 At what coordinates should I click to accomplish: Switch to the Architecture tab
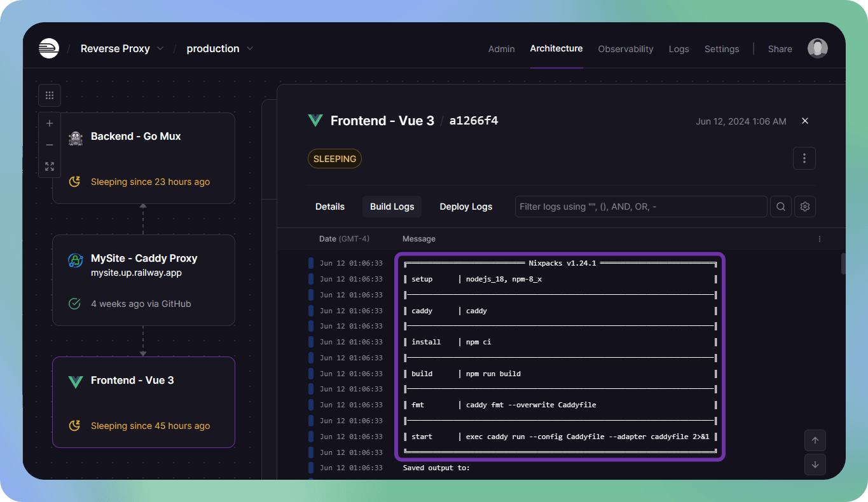(x=556, y=48)
